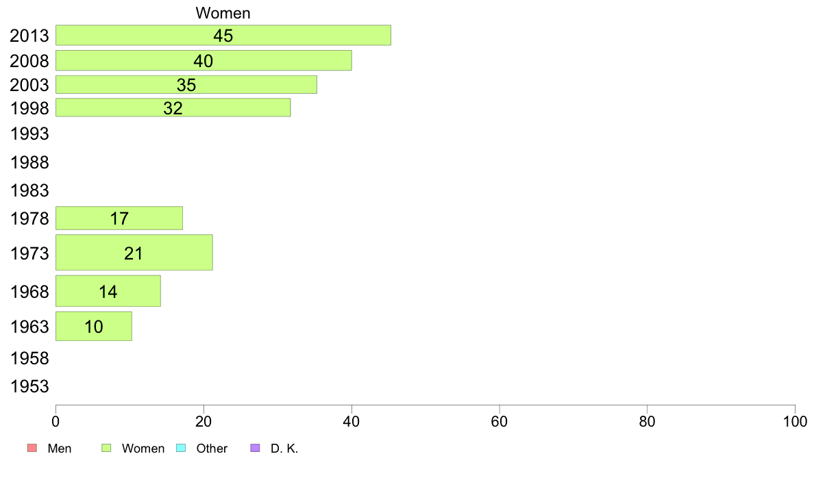Click the 100 axis tick label
Image resolution: width=814 pixels, height=504 pixels.
click(795, 421)
